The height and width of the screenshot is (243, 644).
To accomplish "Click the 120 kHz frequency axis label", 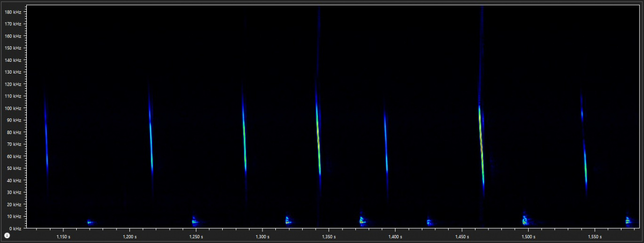I will (x=12, y=84).
